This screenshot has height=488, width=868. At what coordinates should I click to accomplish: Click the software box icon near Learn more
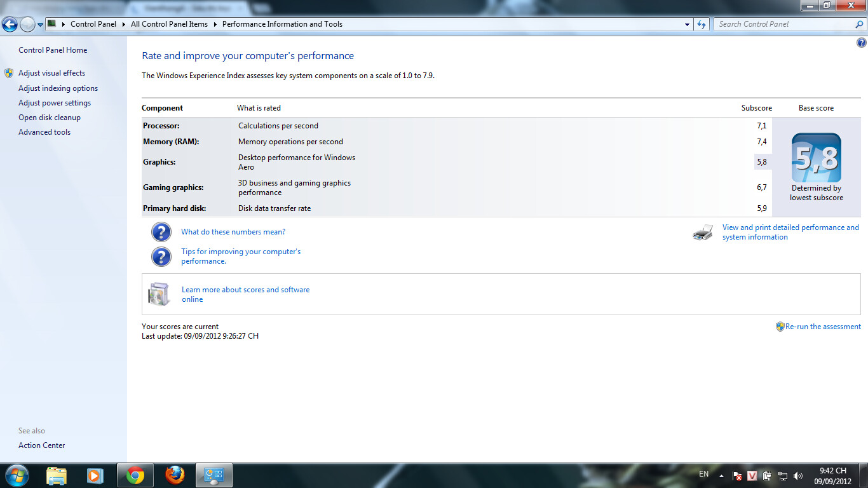pos(159,294)
